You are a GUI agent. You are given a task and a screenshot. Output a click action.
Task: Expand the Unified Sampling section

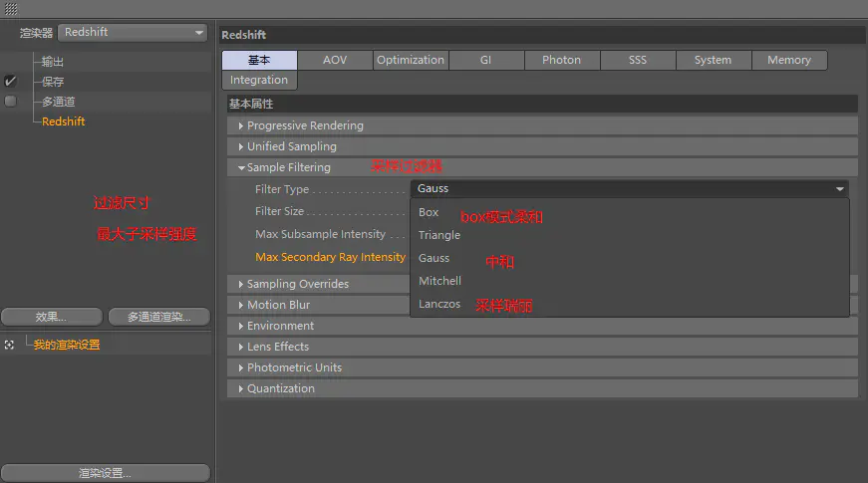[542, 146]
